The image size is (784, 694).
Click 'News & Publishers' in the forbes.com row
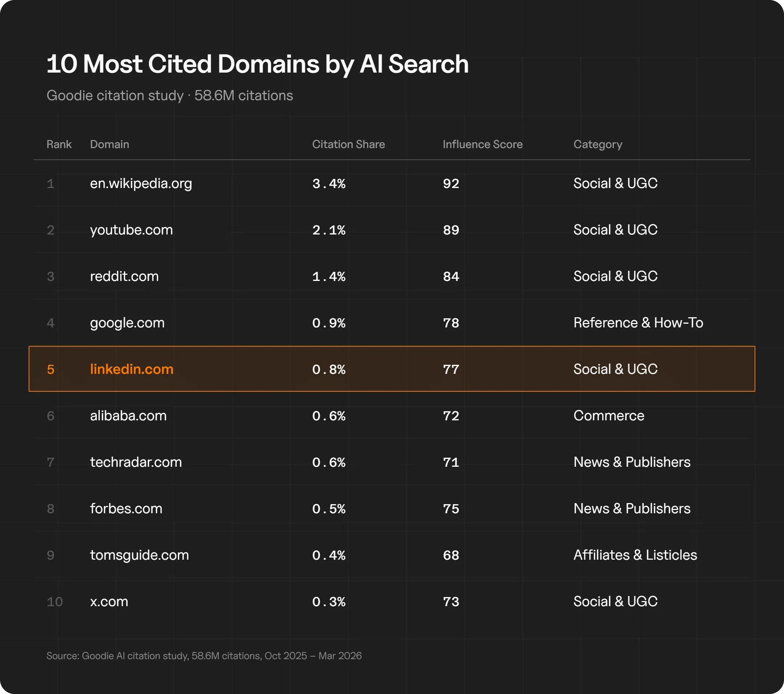click(x=632, y=508)
